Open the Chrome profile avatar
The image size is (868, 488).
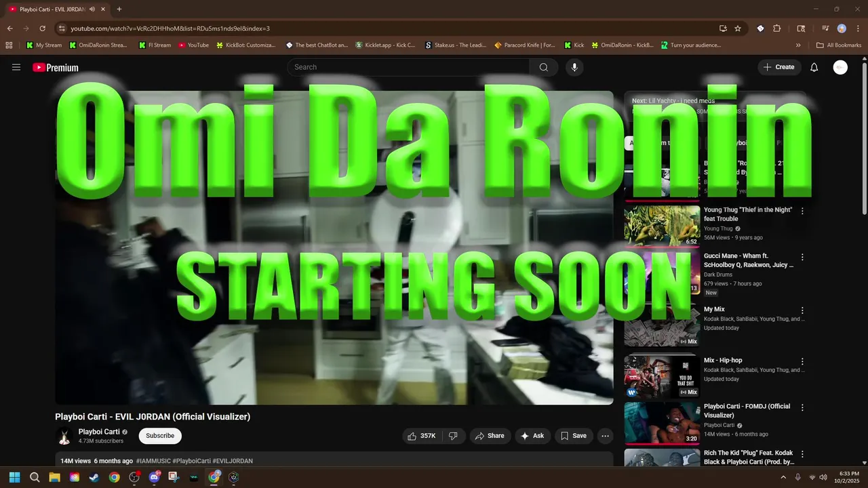point(842,28)
